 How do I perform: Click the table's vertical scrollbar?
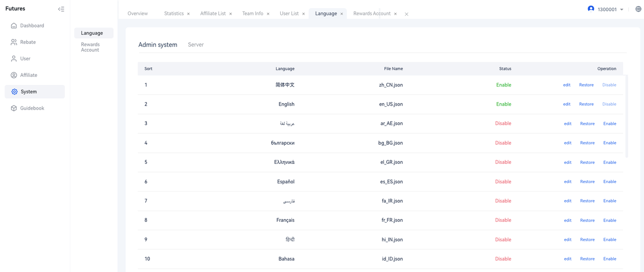626,117
